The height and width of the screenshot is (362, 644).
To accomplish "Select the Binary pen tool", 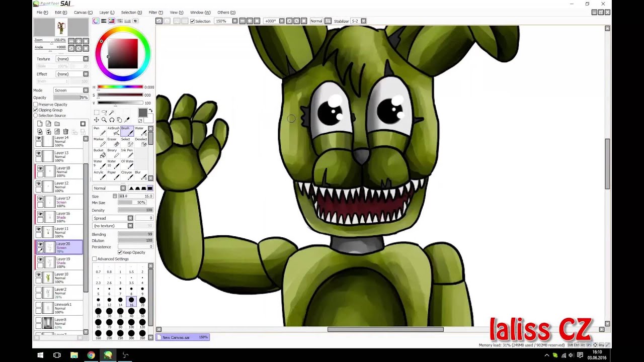I will [x=113, y=153].
